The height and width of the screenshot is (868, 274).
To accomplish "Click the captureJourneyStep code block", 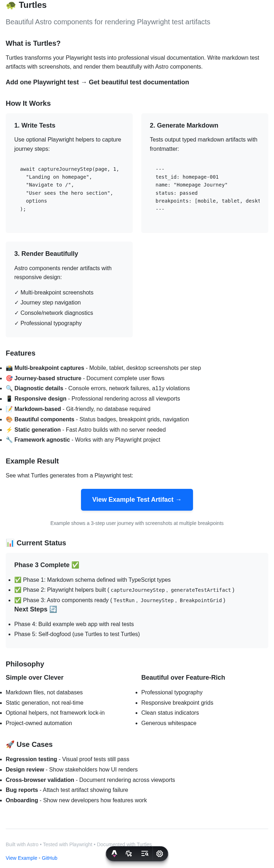I will (69, 189).
